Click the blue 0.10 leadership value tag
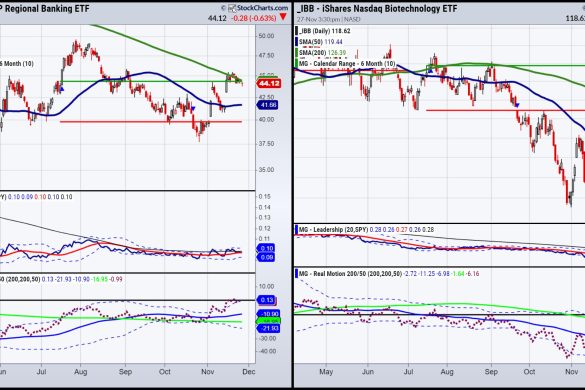 pyautogui.click(x=266, y=248)
